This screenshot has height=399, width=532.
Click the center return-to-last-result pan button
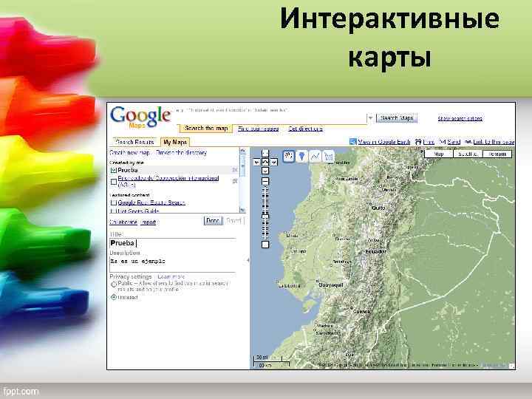pos(265,162)
